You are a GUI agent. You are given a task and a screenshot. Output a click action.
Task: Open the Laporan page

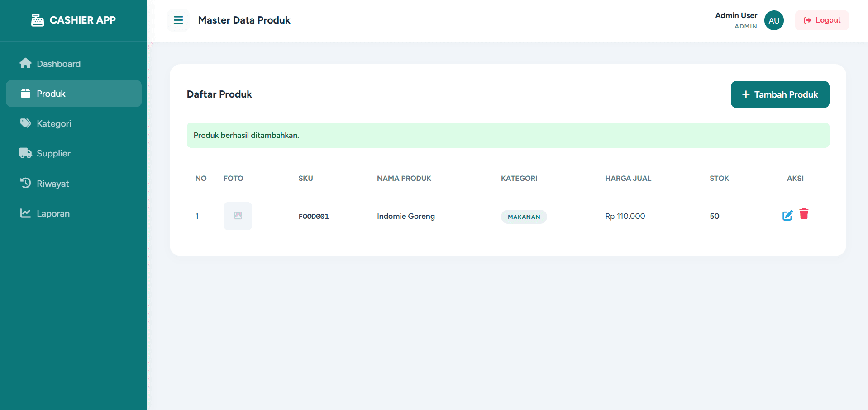point(74,213)
